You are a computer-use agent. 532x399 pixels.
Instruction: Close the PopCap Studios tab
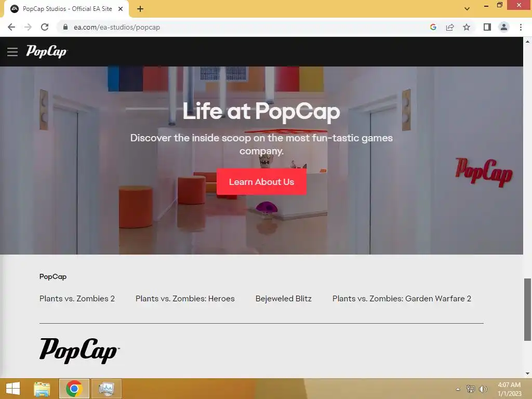121,9
